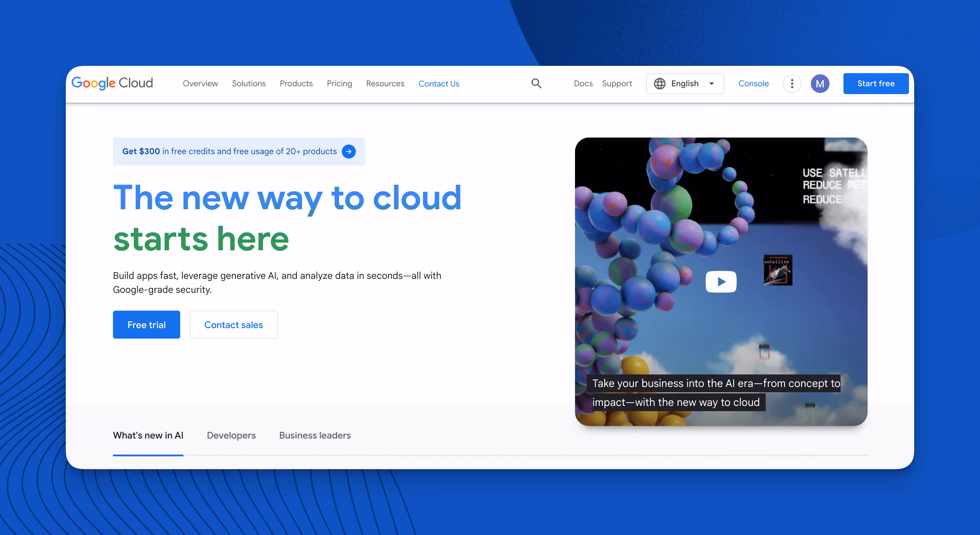Click the Contact sales button

(233, 324)
